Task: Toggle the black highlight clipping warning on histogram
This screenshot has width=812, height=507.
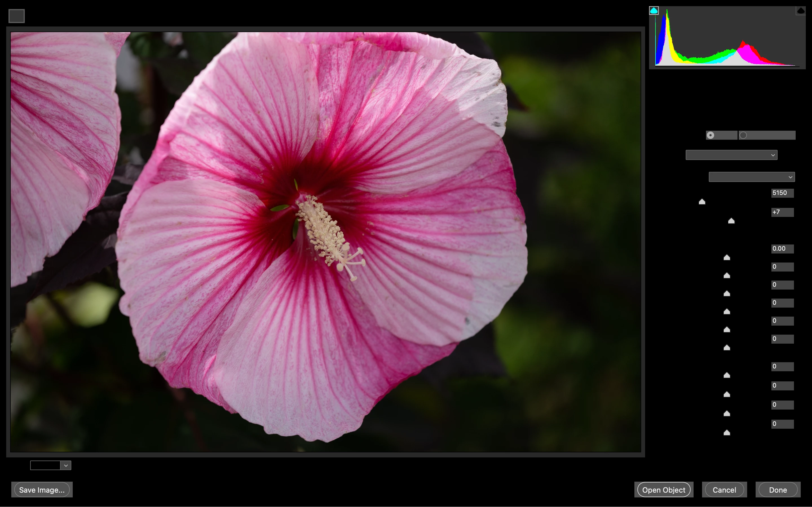Action: click(x=801, y=11)
